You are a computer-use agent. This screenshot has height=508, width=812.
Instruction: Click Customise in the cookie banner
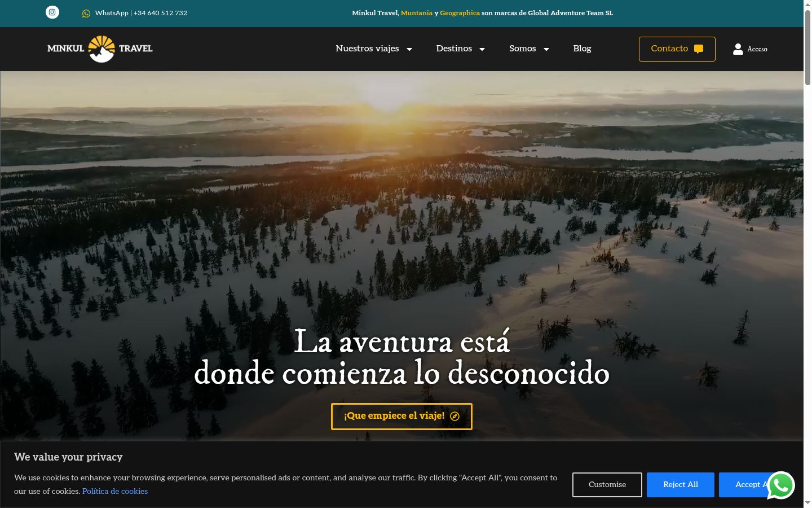(607, 485)
